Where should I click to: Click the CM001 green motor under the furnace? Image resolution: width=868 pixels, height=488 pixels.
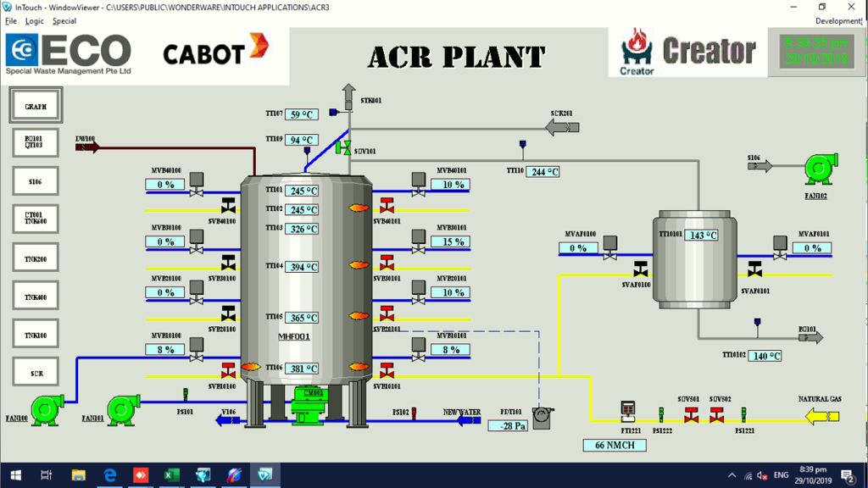pos(309,405)
